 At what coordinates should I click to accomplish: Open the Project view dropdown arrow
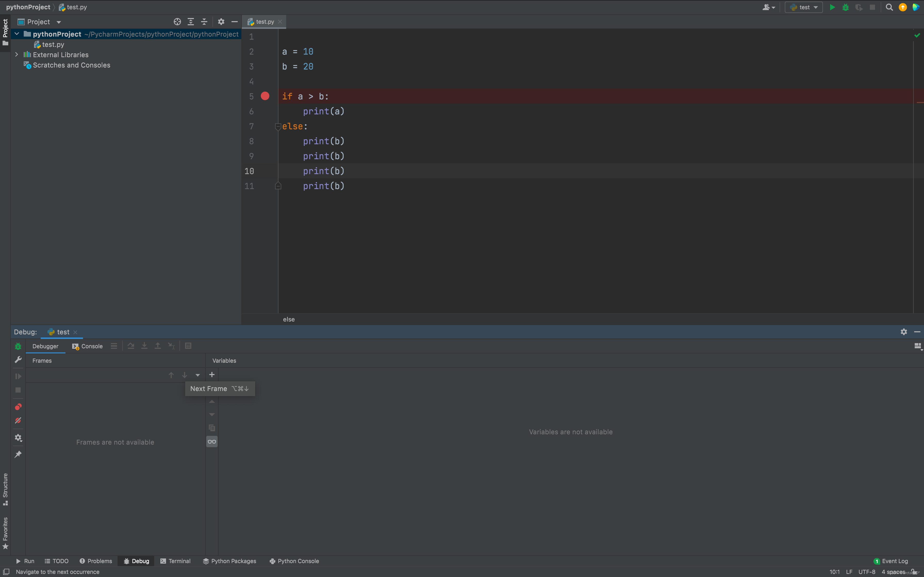pos(59,22)
